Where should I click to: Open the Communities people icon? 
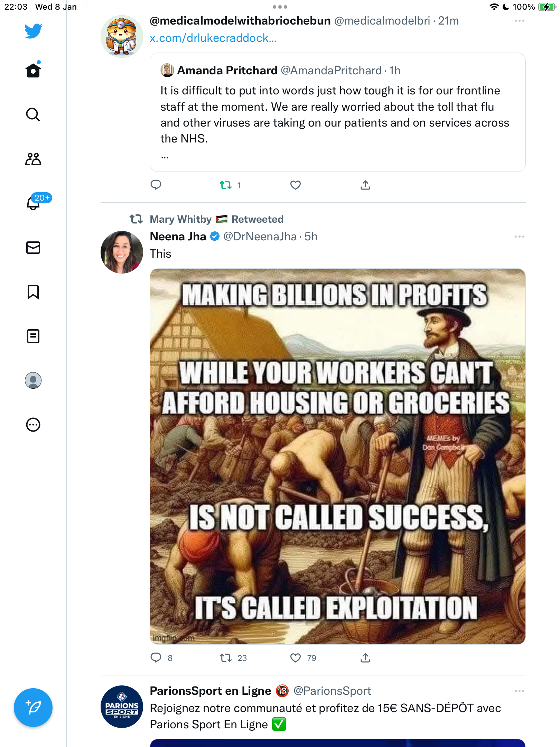[33, 159]
